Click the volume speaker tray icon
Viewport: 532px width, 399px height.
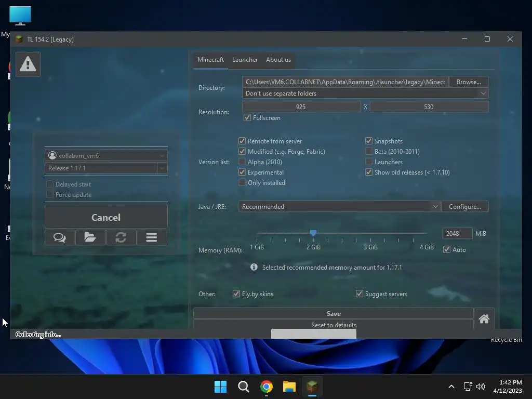(481, 387)
